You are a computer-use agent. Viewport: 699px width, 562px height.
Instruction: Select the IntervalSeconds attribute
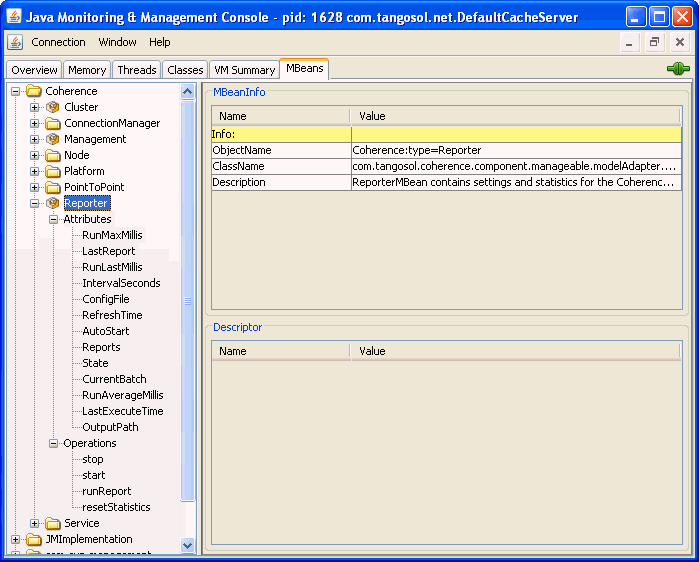pos(121,283)
